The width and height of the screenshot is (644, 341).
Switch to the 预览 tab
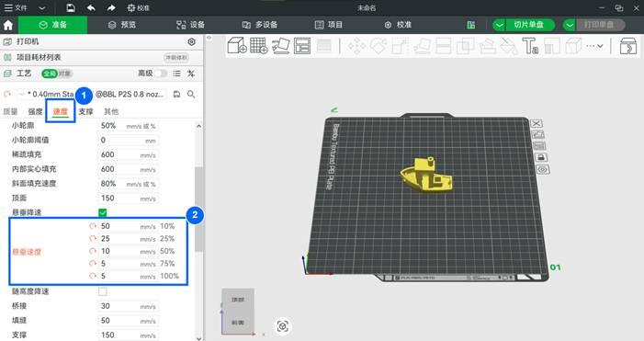[121, 25]
